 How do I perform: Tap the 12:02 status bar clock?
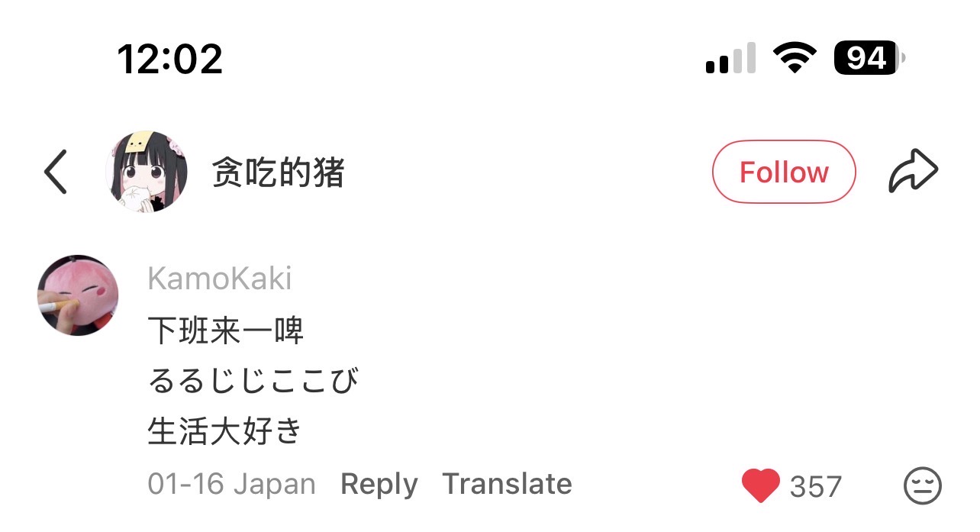click(x=169, y=59)
